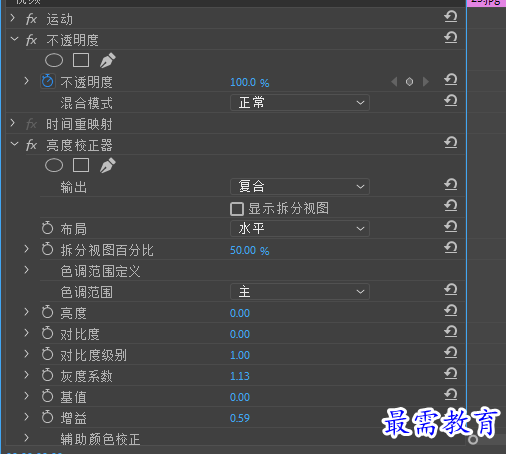Click the 对比度级别 value 1.00
Viewport: 506px width, 454px height.
click(240, 355)
